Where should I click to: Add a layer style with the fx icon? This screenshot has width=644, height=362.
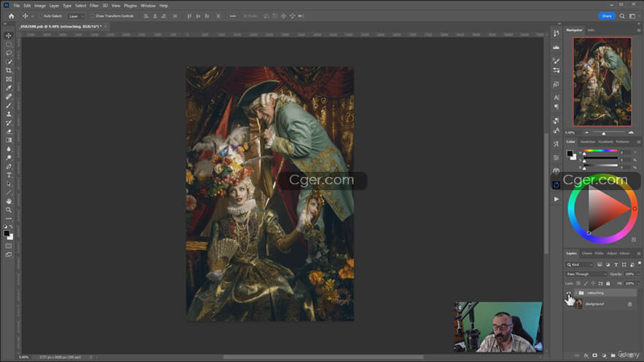click(x=586, y=355)
